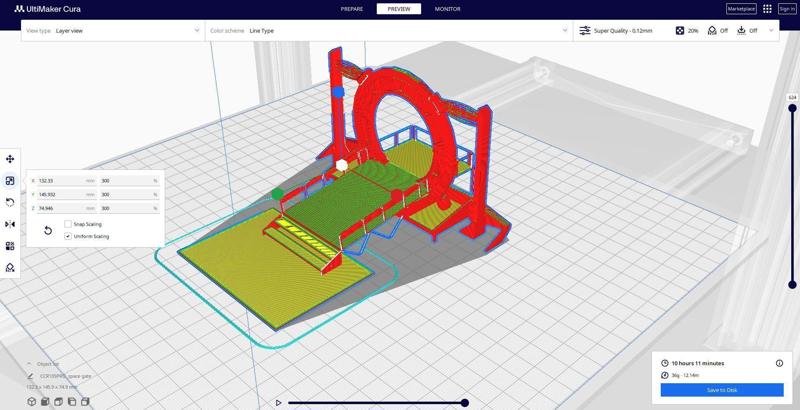Switch to top view cube icon
This screenshot has width=800, height=410.
click(x=58, y=402)
